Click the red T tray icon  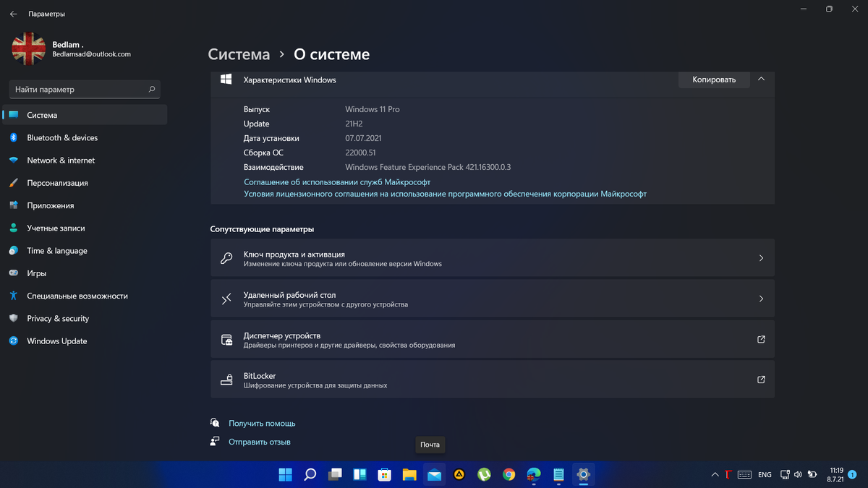pyautogui.click(x=729, y=475)
